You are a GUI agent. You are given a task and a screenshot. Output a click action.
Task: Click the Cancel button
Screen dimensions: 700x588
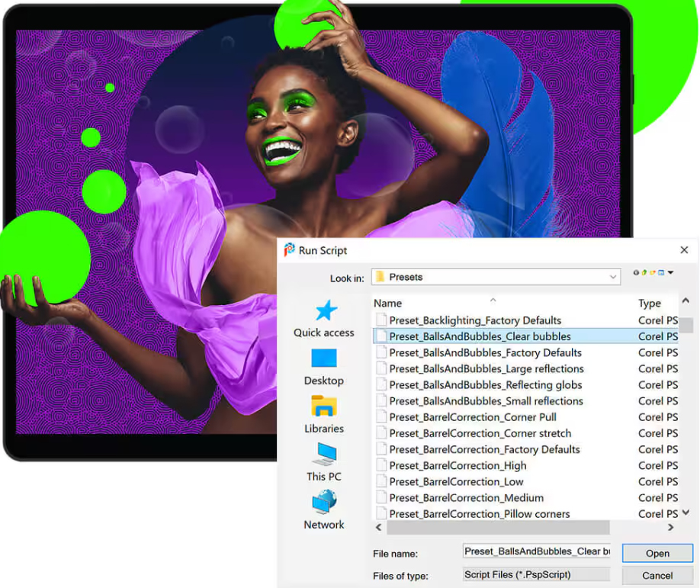click(657, 576)
